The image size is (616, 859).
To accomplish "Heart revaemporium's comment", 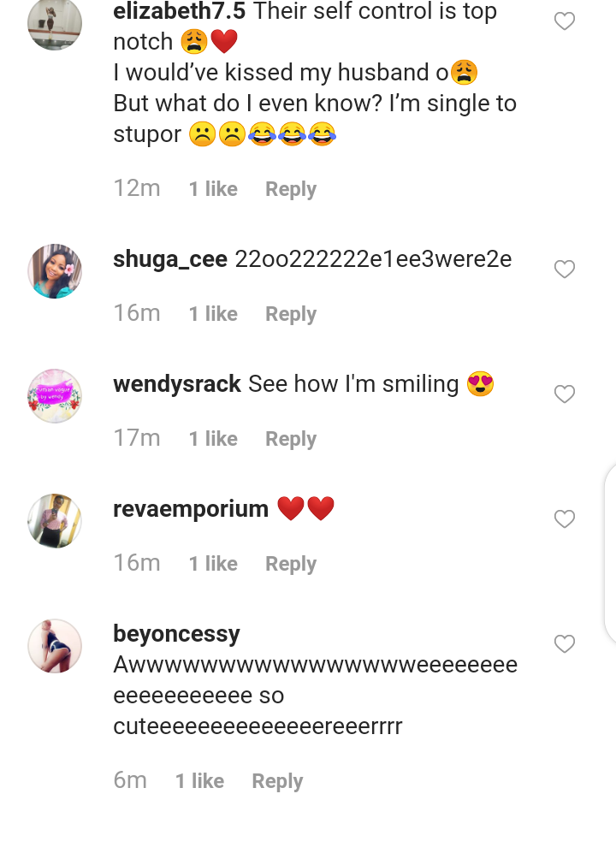I will click(565, 518).
